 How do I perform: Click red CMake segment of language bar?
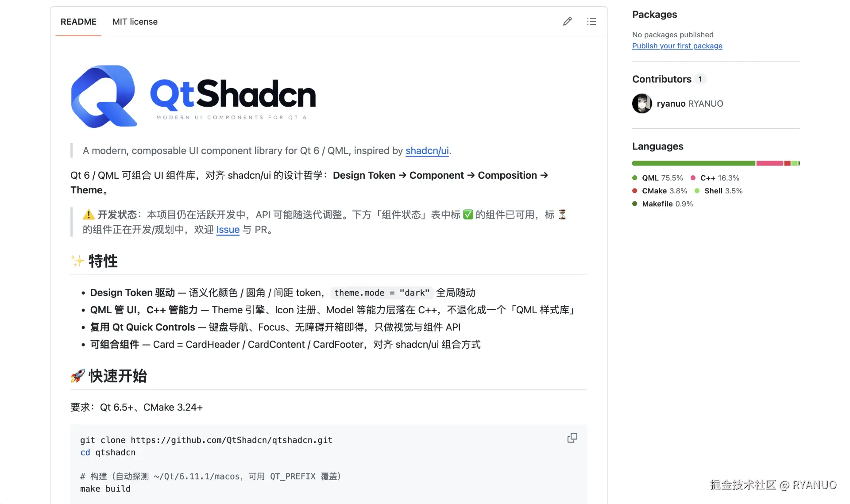coord(788,163)
